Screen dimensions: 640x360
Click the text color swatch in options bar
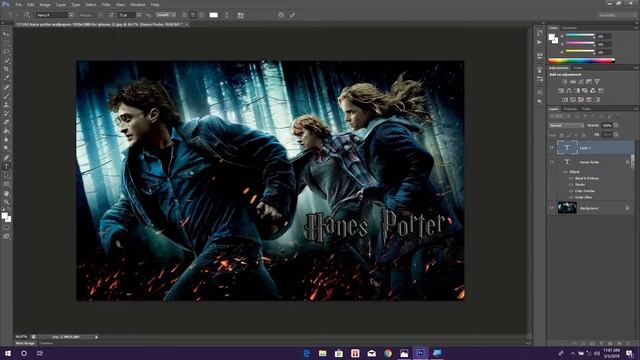(213, 15)
